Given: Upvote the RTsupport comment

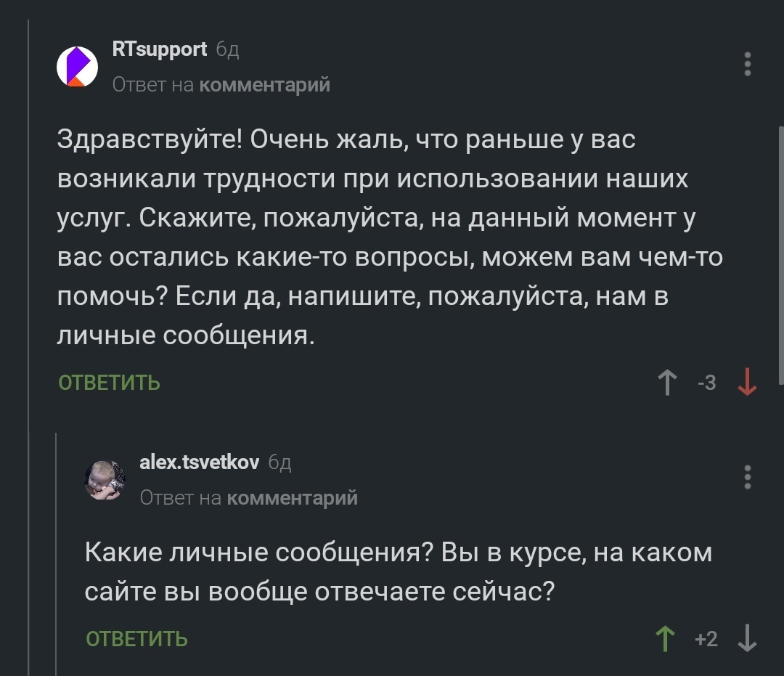Looking at the screenshot, I should coord(666,382).
